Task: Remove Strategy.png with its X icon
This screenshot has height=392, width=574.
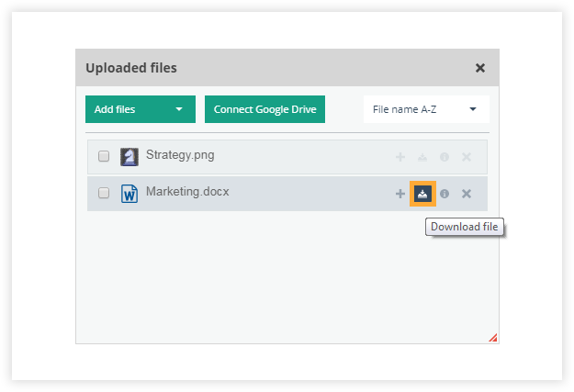Action: pos(467,157)
